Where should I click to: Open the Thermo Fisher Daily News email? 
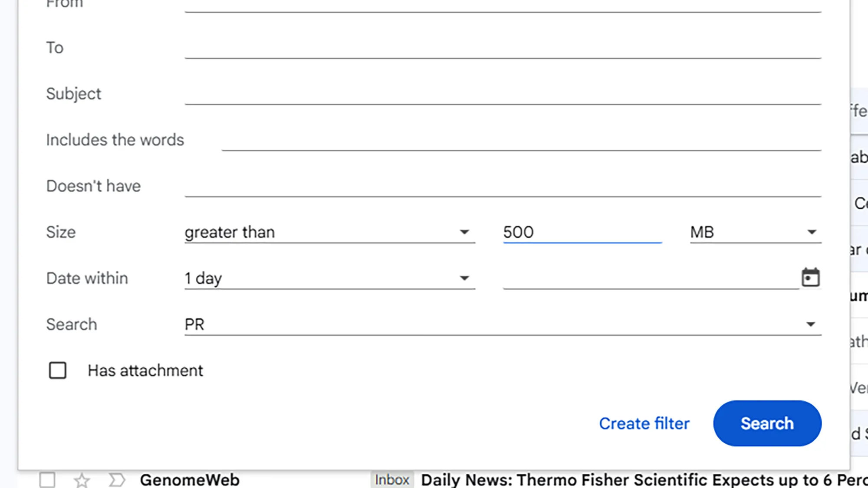pyautogui.click(x=608, y=480)
